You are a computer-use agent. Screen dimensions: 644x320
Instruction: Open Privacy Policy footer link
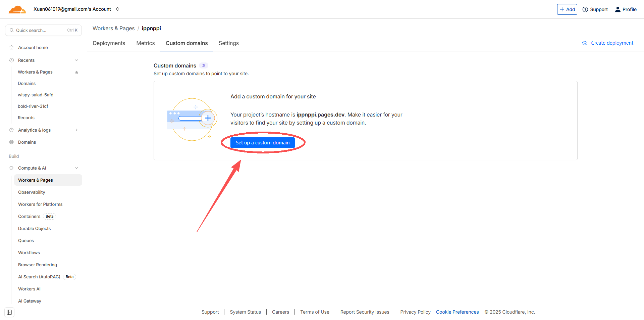415,312
